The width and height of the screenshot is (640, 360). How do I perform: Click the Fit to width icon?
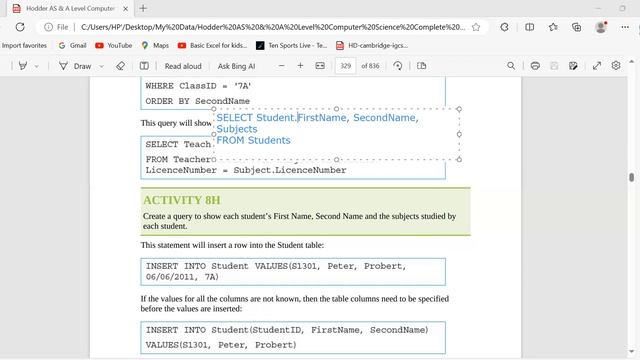[320, 66]
